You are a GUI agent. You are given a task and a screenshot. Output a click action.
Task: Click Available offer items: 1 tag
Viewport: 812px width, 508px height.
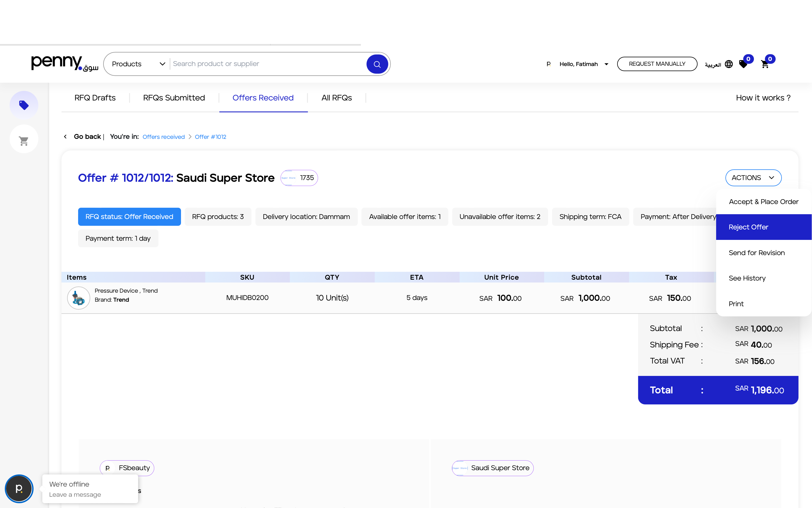[405, 217]
